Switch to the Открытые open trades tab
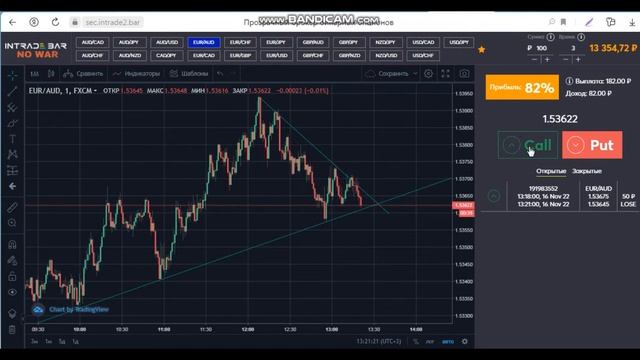 click(551, 171)
